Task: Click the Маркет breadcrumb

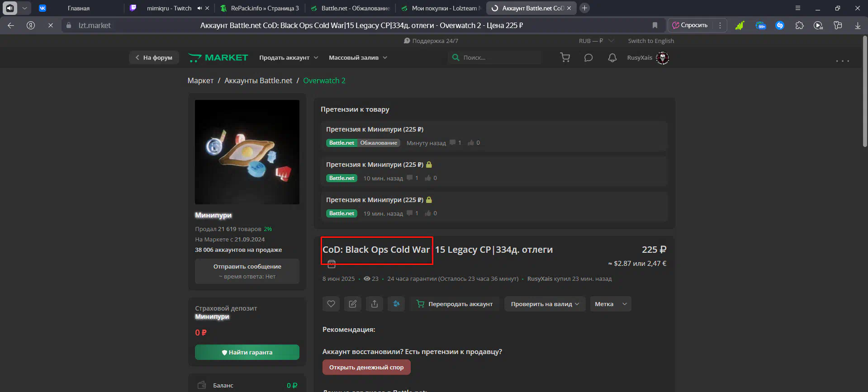Action: click(x=200, y=80)
